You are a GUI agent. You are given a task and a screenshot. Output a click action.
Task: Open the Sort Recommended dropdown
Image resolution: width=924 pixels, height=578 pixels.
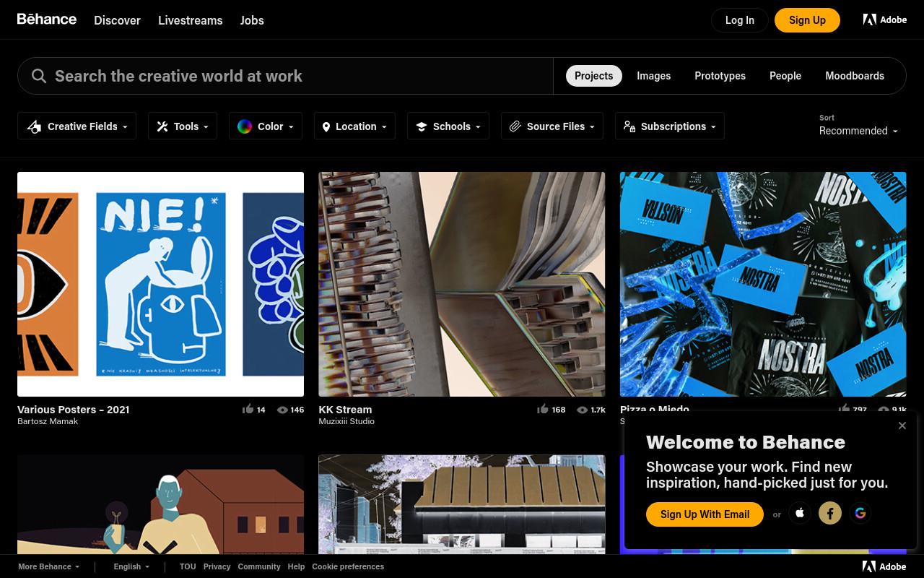click(x=858, y=131)
